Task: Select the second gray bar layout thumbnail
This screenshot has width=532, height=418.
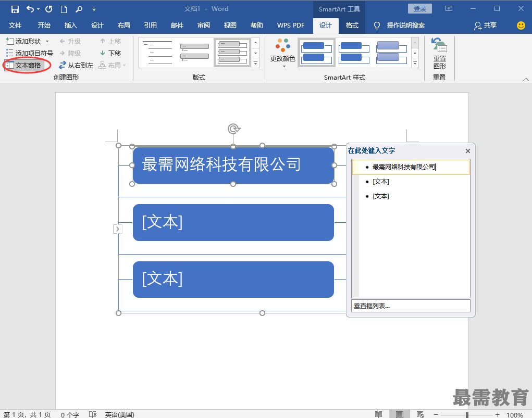Action: point(194,53)
